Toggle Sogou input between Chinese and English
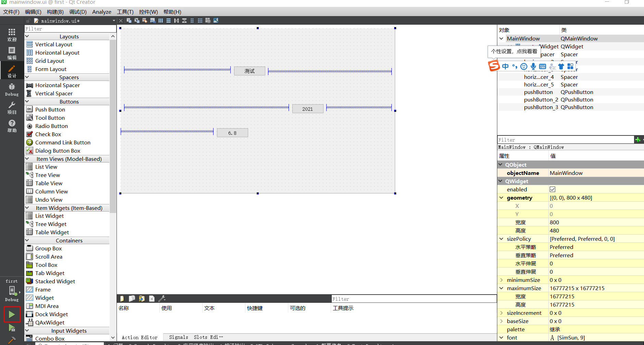 tap(506, 66)
